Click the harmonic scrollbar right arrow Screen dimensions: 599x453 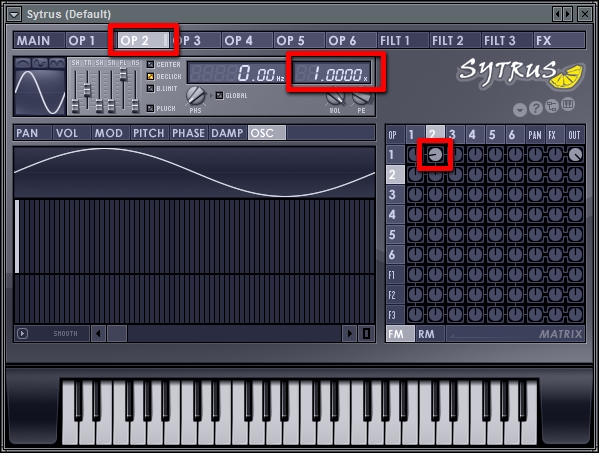(x=349, y=333)
